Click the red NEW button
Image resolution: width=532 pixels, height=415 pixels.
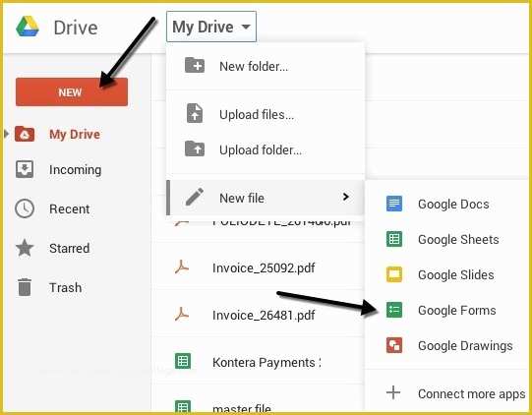[x=72, y=92]
